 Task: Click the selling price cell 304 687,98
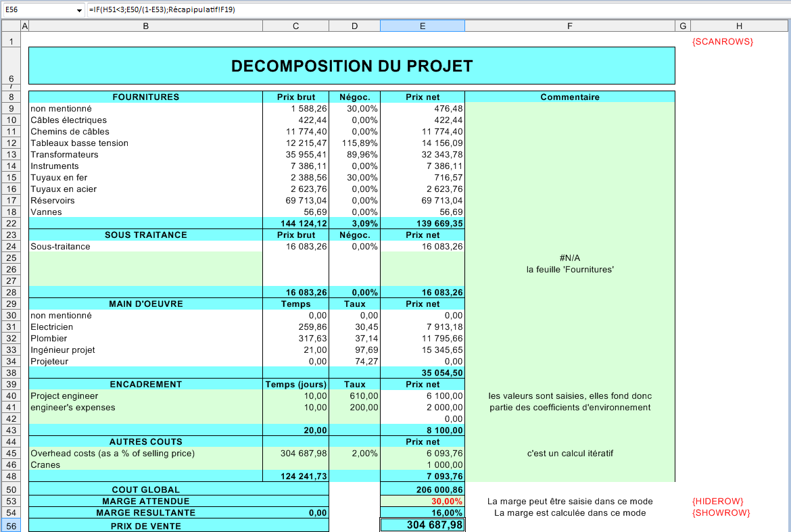click(423, 525)
